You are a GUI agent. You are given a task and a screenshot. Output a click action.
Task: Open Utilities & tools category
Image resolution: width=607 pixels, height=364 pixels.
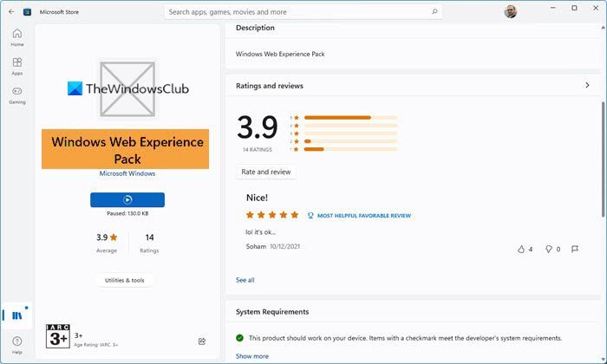pyautogui.click(x=124, y=280)
